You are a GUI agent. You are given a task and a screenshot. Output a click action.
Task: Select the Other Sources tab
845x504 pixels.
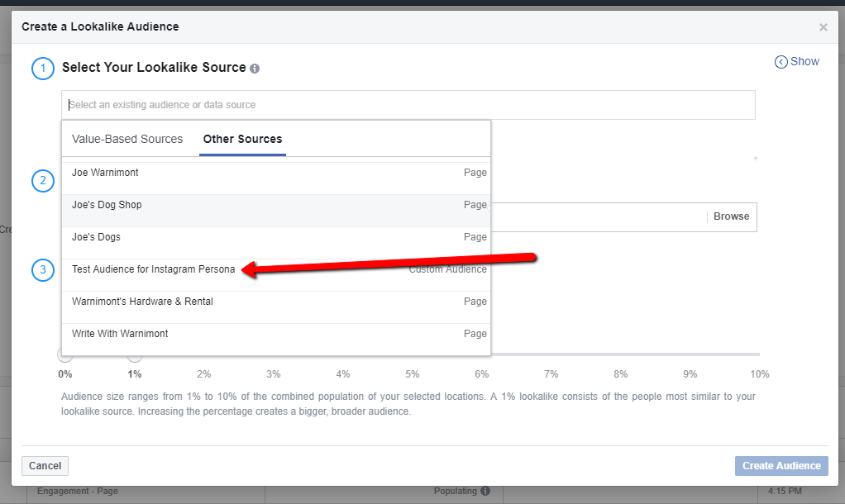[242, 139]
